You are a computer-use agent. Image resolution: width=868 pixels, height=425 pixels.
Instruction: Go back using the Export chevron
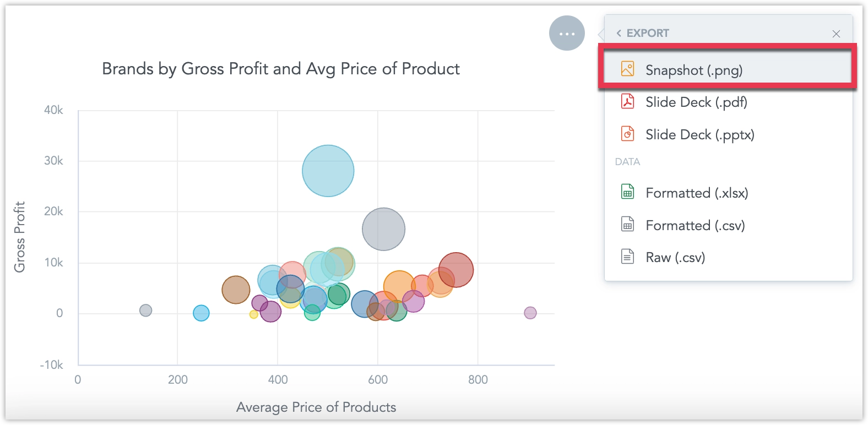pyautogui.click(x=619, y=33)
